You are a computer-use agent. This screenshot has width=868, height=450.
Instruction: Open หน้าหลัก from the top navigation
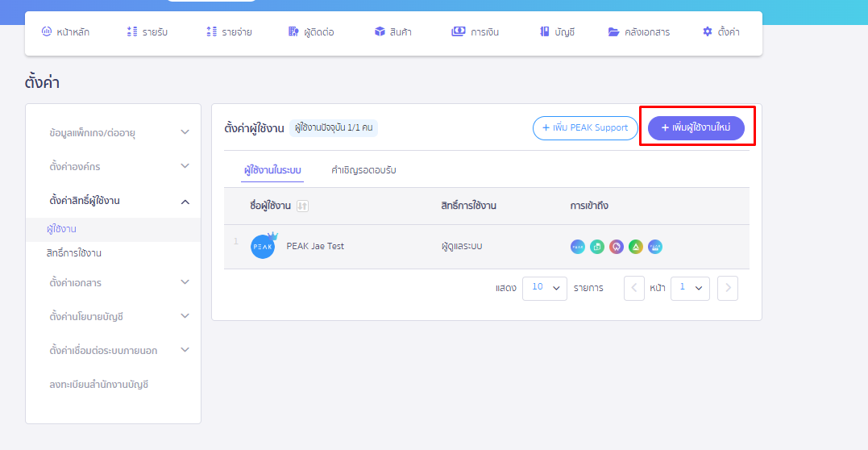pyautogui.click(x=65, y=32)
